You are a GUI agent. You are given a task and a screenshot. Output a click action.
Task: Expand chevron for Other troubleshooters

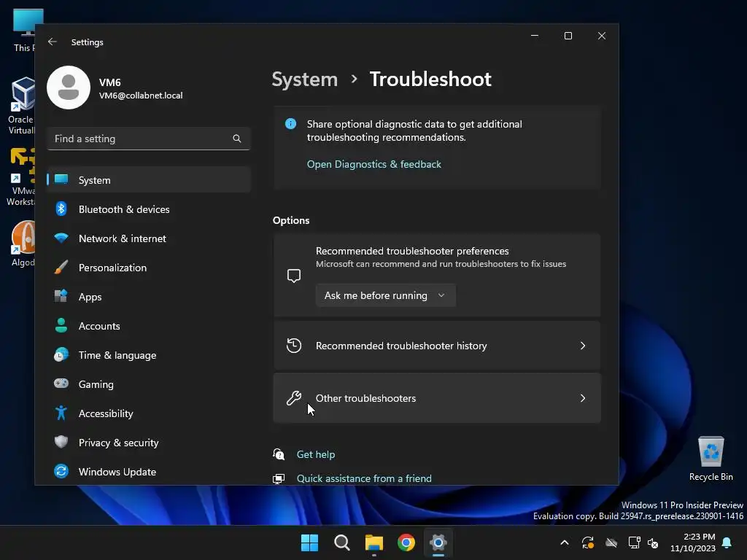tap(583, 398)
